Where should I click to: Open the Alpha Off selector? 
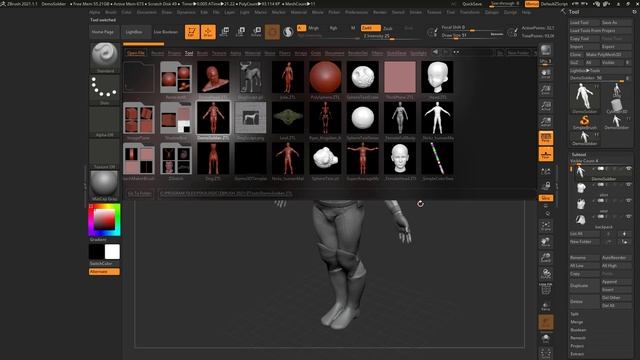(105, 122)
